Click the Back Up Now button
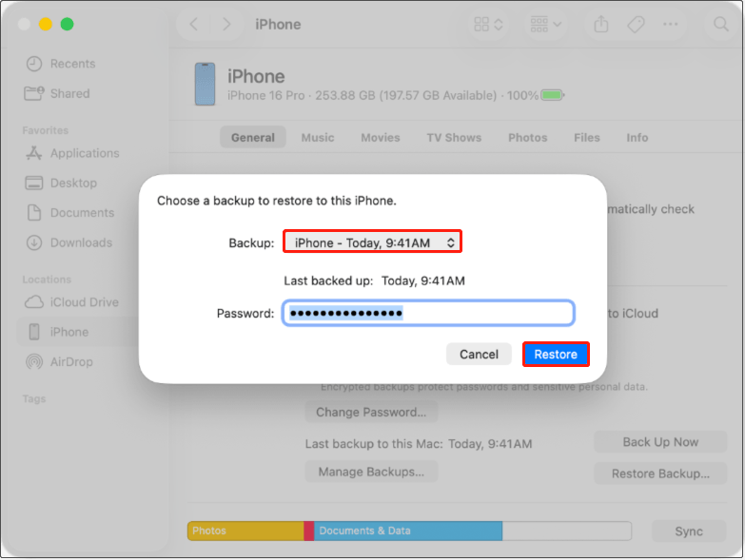The width and height of the screenshot is (745, 560). [x=660, y=442]
